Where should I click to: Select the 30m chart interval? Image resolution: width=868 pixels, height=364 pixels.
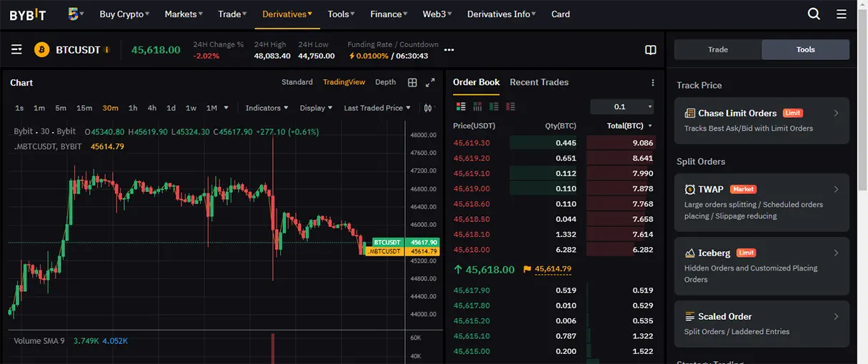(x=110, y=108)
